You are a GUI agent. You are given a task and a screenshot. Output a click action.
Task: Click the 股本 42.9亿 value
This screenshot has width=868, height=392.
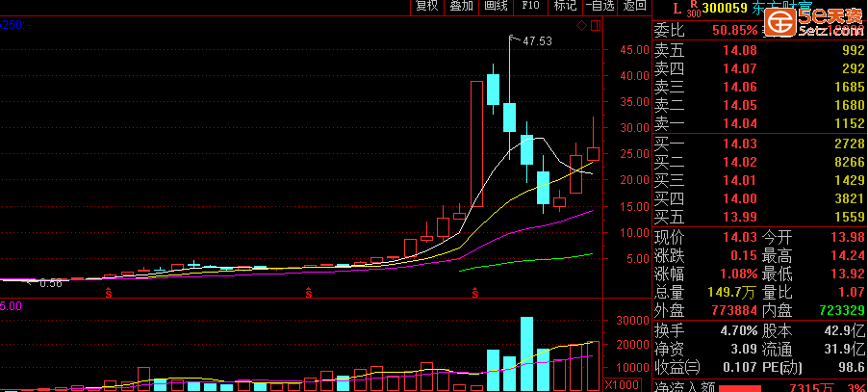[845, 331]
